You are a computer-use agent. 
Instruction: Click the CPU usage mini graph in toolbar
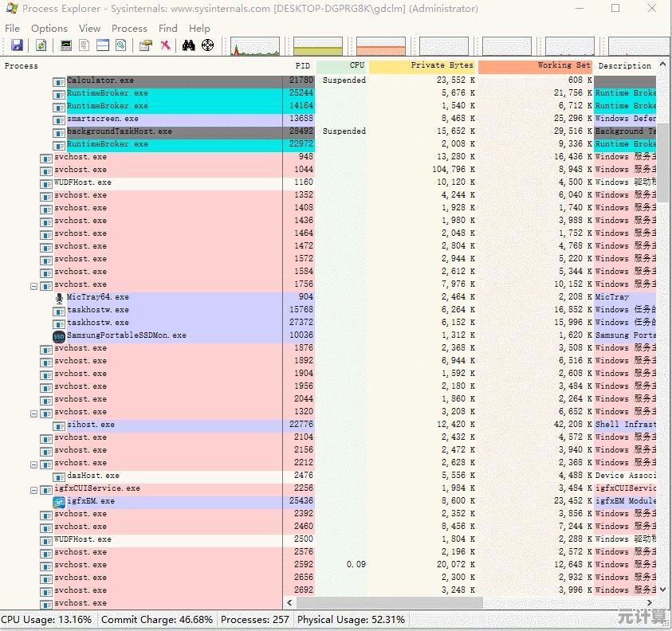pyautogui.click(x=255, y=46)
